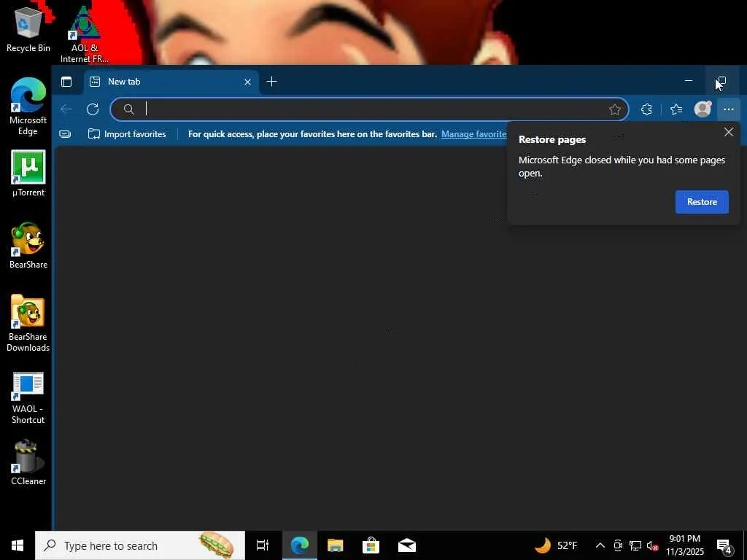Image resolution: width=747 pixels, height=560 pixels.
Task: Add this page to favorites star
Action: pyautogui.click(x=614, y=109)
